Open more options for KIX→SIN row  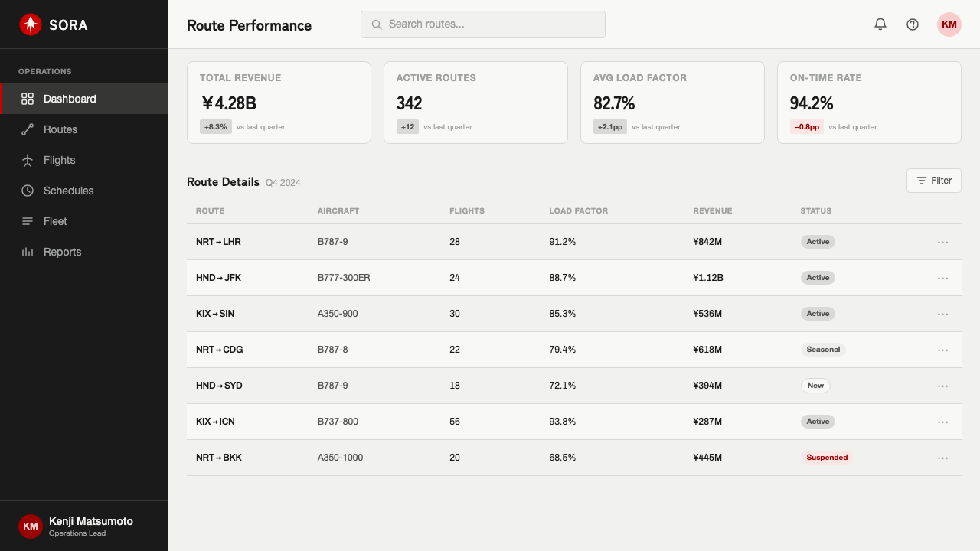tap(943, 314)
